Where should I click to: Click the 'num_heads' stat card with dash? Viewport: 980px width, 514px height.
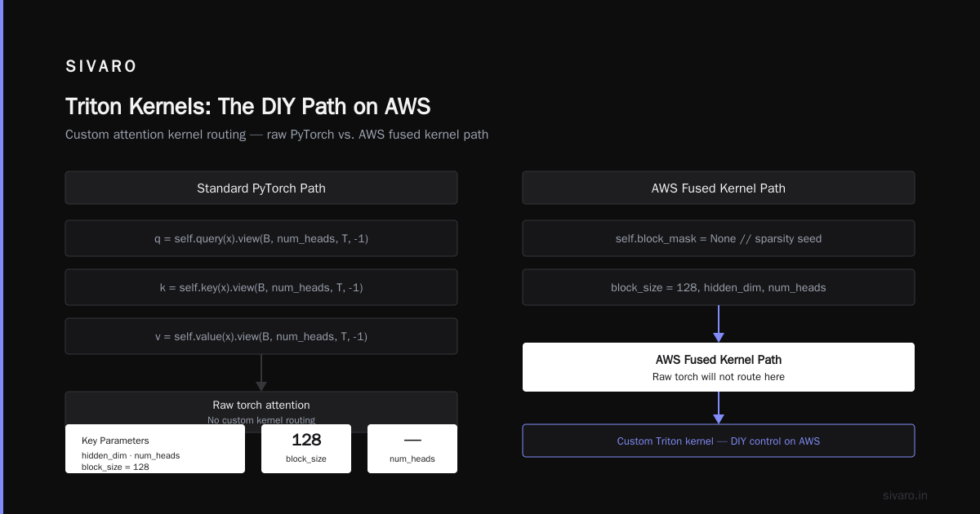(412, 449)
